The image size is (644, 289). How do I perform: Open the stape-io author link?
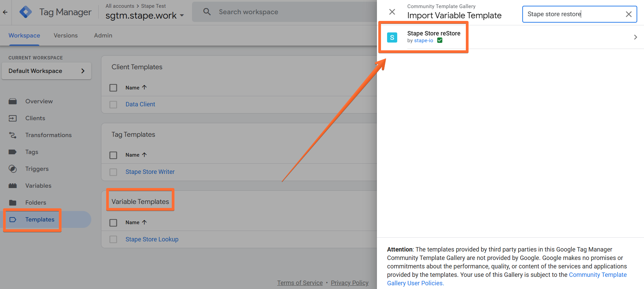pos(424,41)
